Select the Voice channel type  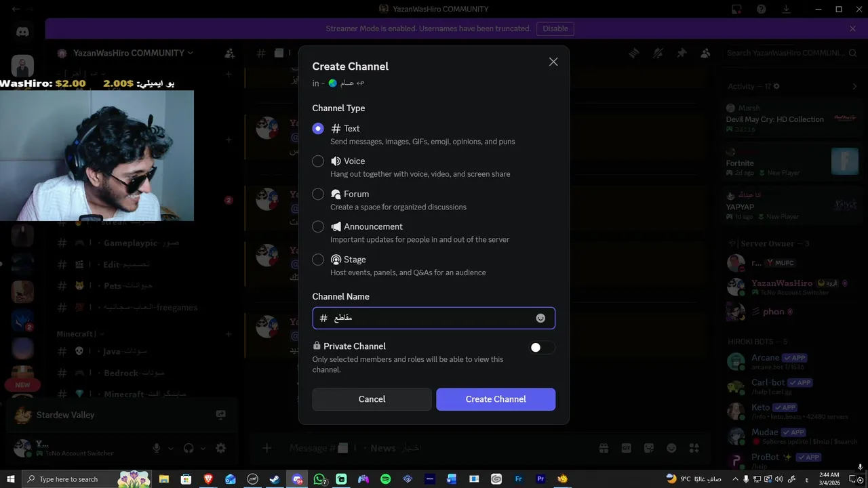pos(318,161)
